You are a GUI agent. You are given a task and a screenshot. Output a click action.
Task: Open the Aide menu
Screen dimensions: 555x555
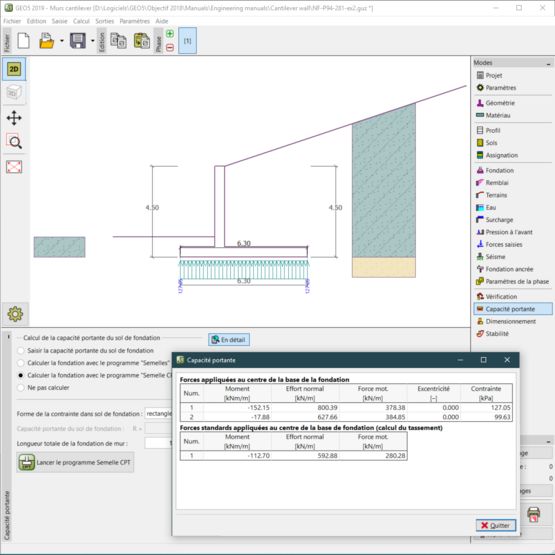click(x=162, y=21)
